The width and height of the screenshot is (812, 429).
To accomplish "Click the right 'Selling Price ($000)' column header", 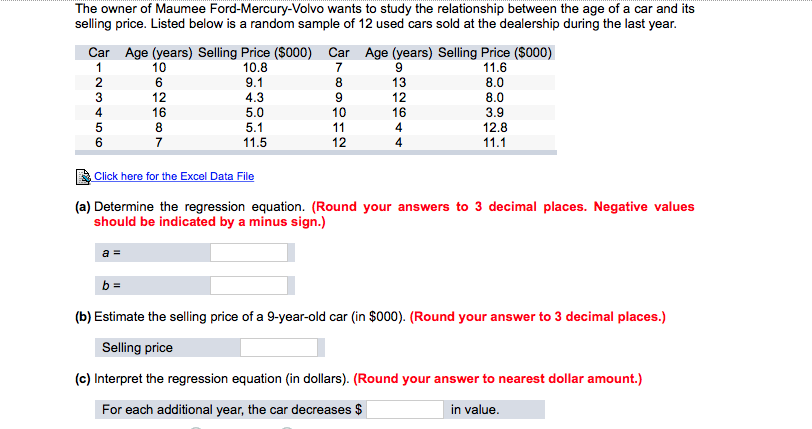I will click(495, 53).
